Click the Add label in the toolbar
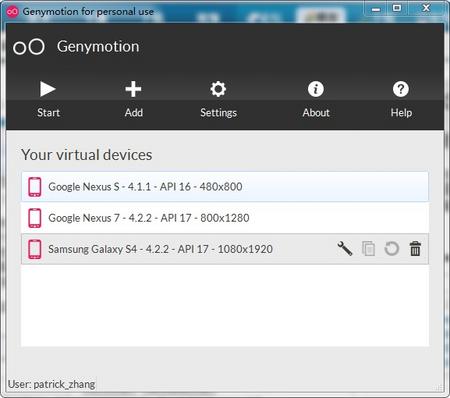This screenshot has height=398, width=450. tap(134, 113)
